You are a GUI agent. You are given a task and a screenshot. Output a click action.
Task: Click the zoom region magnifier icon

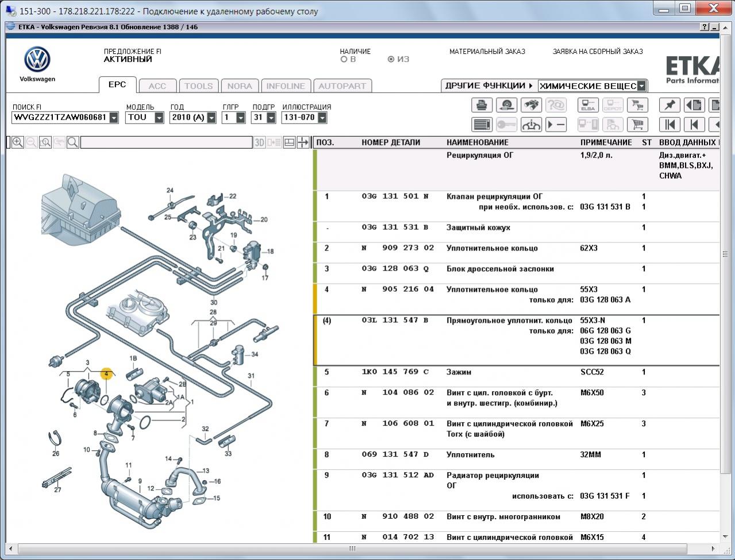tap(45, 142)
